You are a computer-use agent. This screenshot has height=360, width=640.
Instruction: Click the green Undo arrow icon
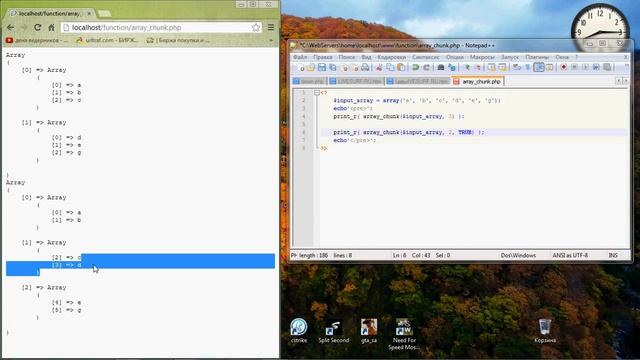coord(415,67)
